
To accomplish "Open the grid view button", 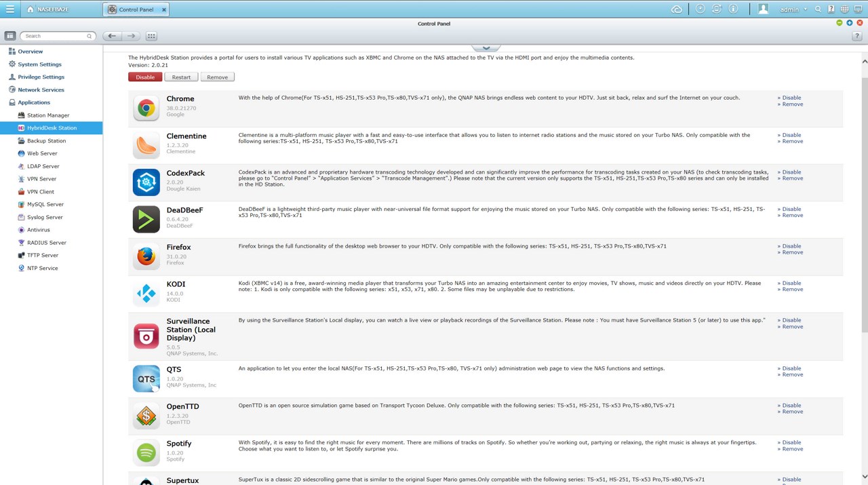I will click(151, 36).
